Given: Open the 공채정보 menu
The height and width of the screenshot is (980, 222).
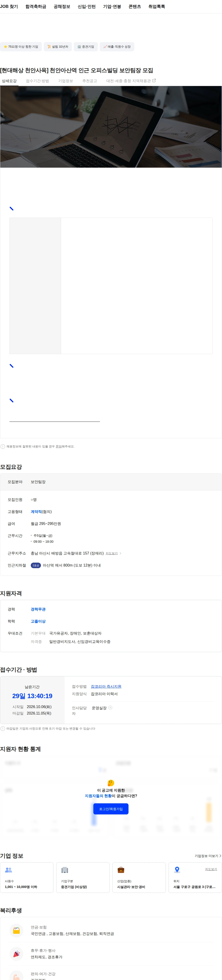Looking at the screenshot, I should (x=62, y=6).
